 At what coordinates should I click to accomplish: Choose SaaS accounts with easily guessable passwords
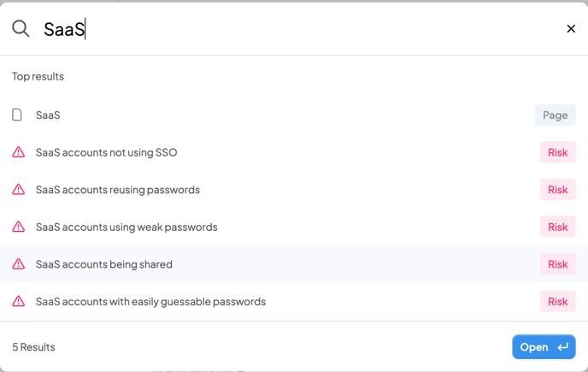(294, 301)
